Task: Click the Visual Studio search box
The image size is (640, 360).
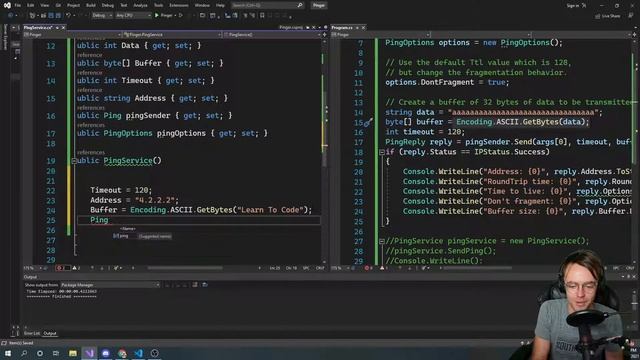Action: (267, 5)
